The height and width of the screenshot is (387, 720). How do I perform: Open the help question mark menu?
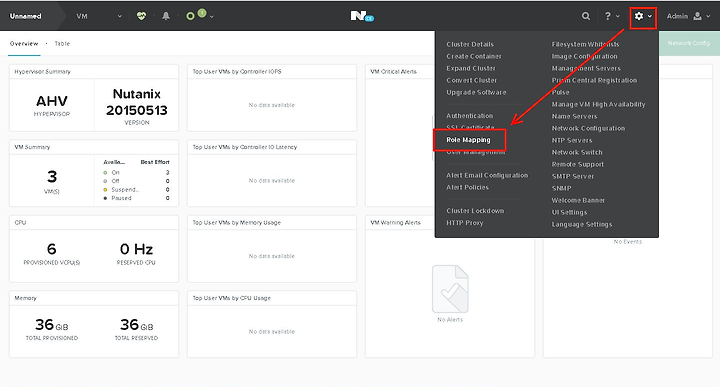coord(608,16)
